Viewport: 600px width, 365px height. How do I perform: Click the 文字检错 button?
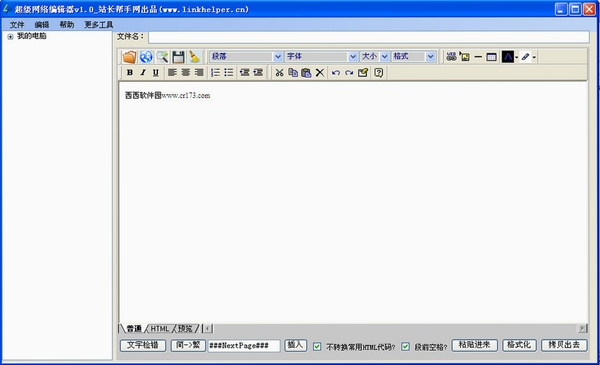point(143,345)
